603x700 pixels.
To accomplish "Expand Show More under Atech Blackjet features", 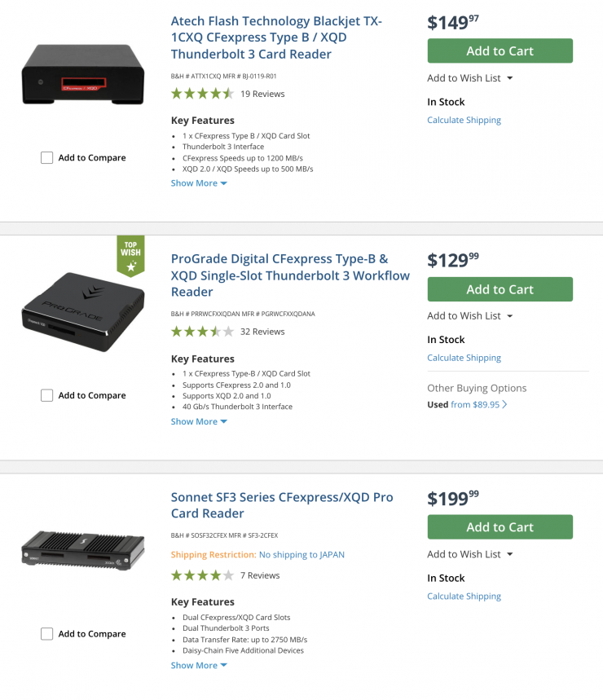I will click(199, 183).
